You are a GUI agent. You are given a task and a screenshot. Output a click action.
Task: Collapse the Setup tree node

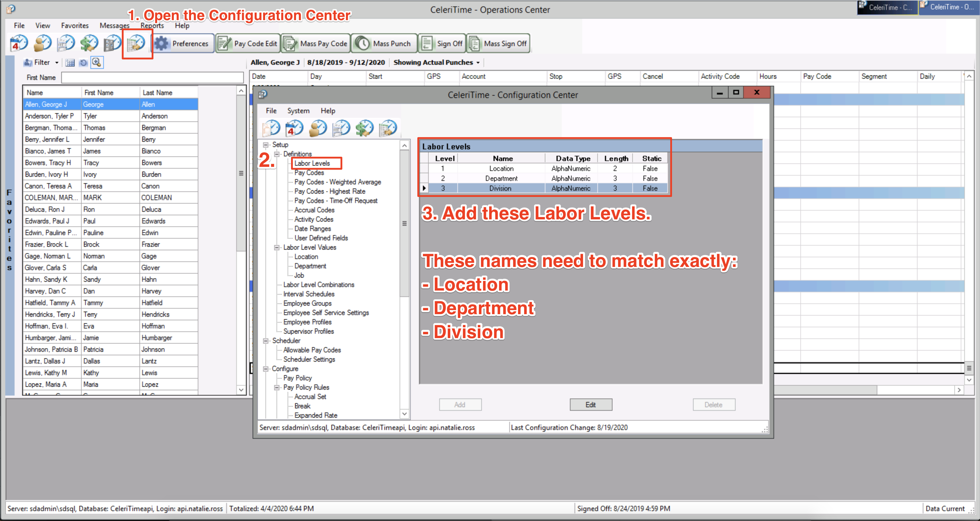click(x=266, y=145)
